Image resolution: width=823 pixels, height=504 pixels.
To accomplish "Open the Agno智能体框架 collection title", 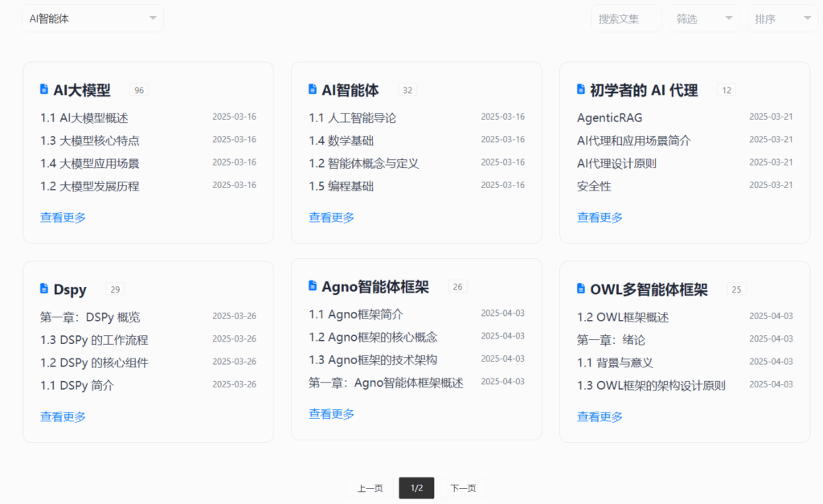I will point(375,287).
